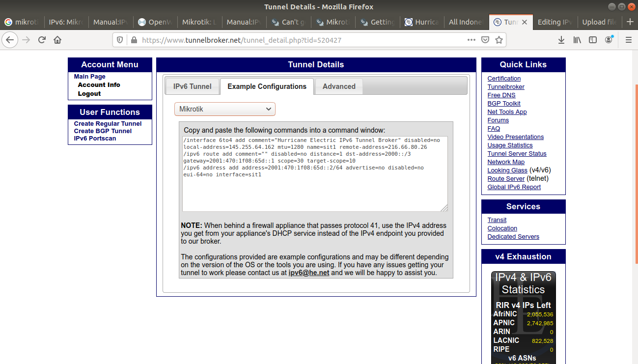Viewport: 638px width, 364px height.
Task: Open the Tunnel Server Status link
Action: [517, 154]
